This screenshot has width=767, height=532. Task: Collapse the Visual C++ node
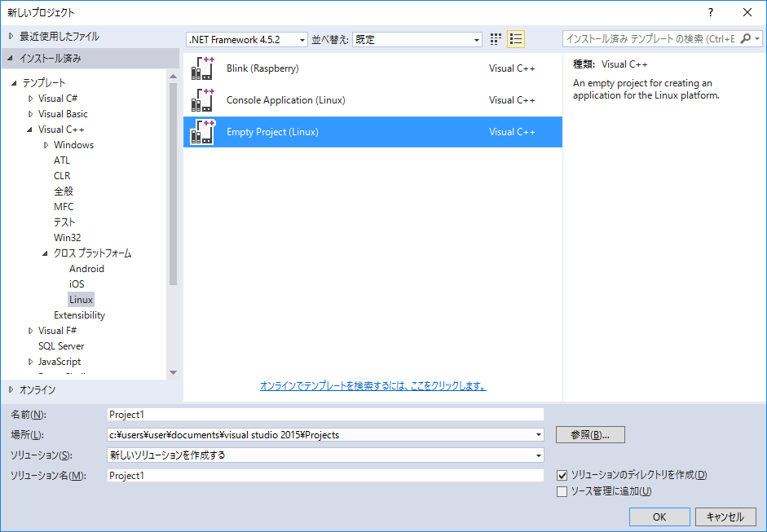(30, 130)
